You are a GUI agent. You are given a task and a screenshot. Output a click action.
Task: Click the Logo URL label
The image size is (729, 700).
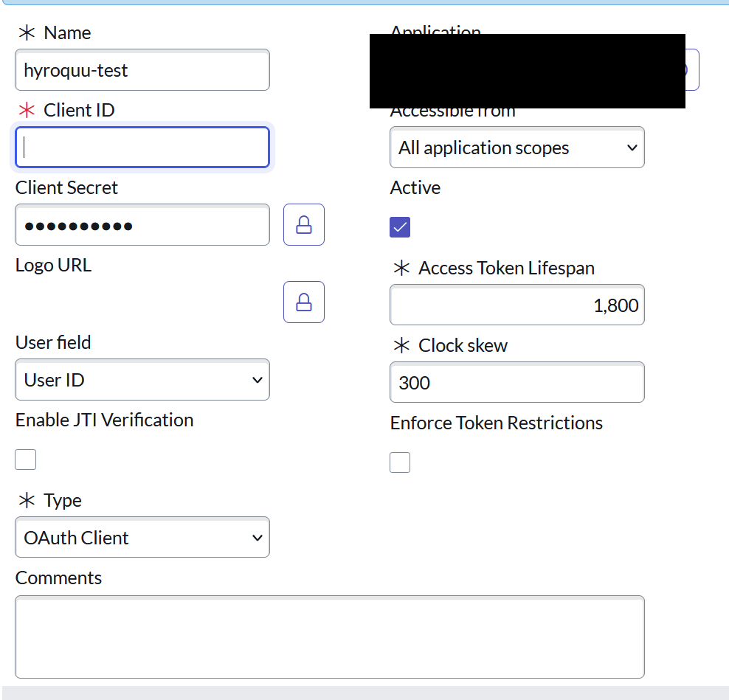click(53, 266)
